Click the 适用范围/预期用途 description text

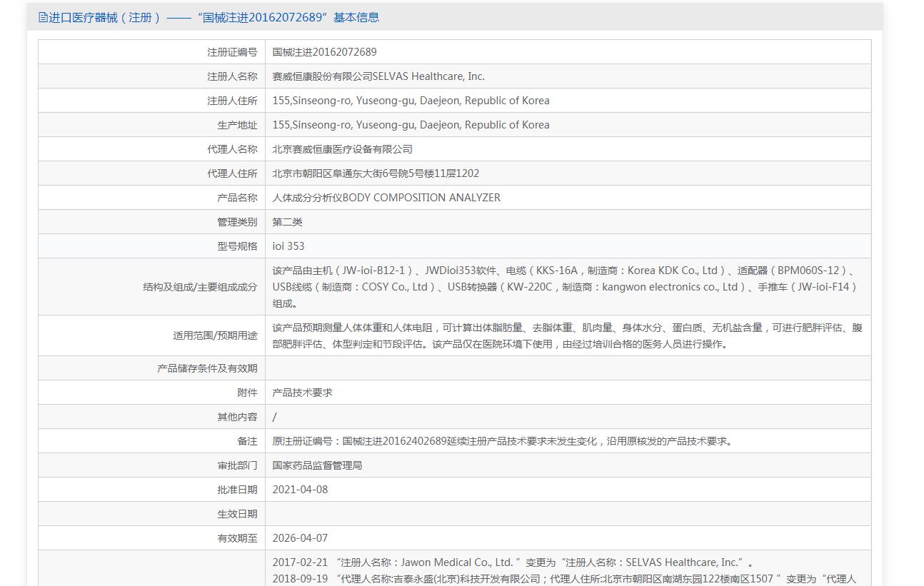click(x=567, y=335)
